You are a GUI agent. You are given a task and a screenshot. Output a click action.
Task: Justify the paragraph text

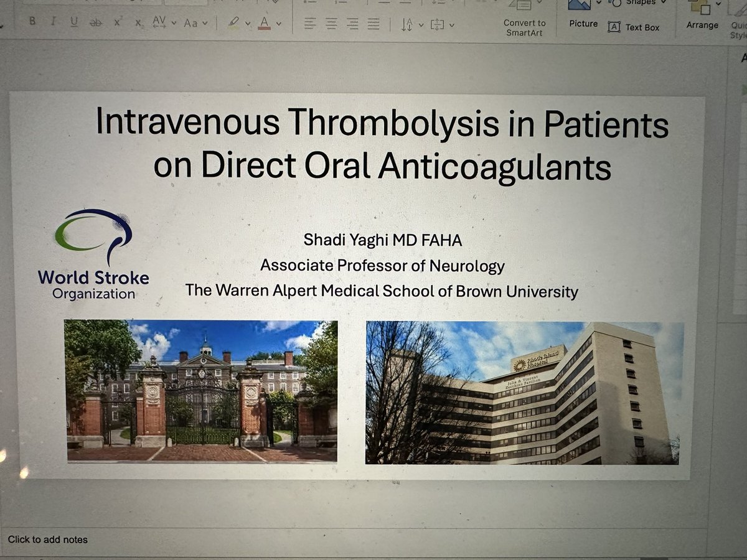pyautogui.click(x=374, y=24)
